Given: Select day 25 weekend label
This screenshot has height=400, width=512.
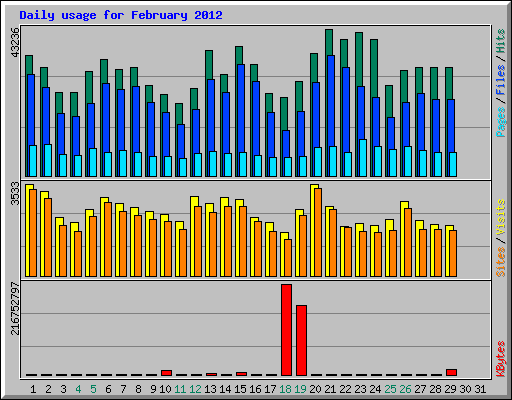Looking at the screenshot, I should pyautogui.click(x=390, y=389).
